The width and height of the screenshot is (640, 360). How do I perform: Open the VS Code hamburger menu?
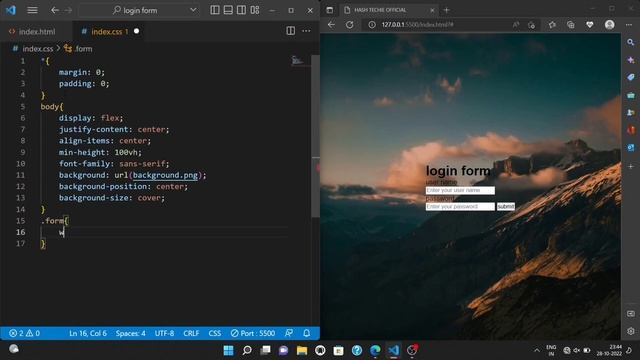coord(32,10)
